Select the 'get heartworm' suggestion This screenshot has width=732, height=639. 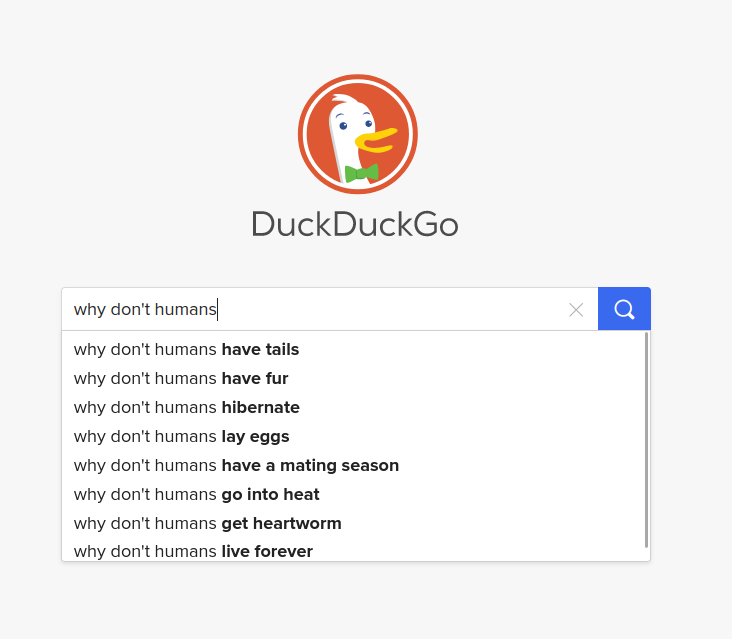click(x=353, y=523)
